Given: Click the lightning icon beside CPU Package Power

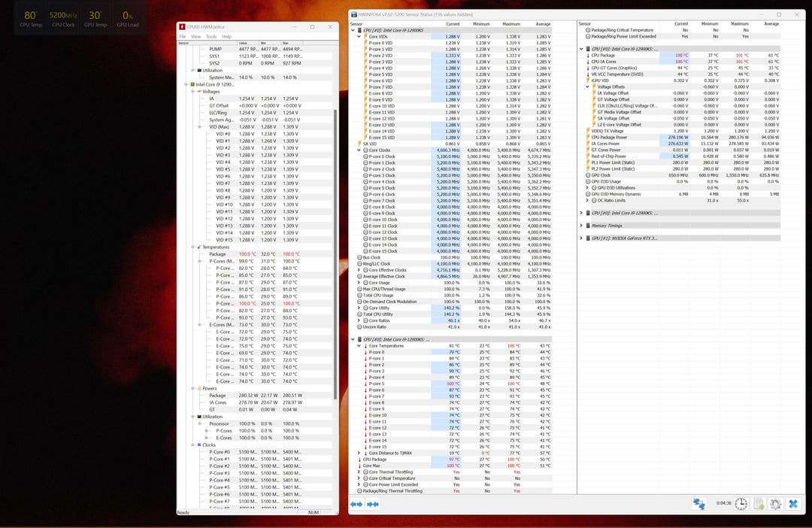Looking at the screenshot, I should pyautogui.click(x=588, y=138).
